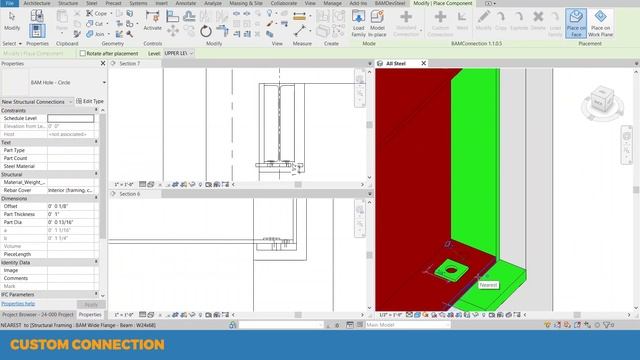Click the Offset value 0' 0 1/8"

(x=71, y=206)
